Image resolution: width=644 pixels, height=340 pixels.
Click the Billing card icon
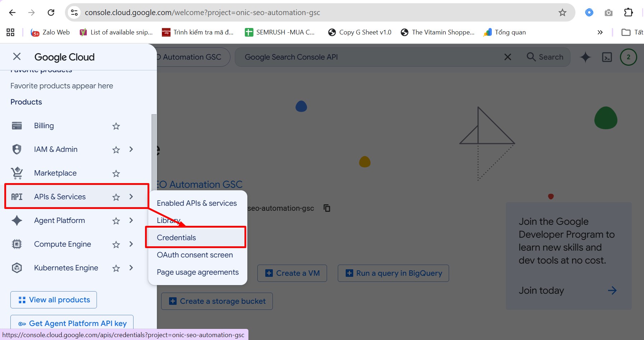point(17,126)
